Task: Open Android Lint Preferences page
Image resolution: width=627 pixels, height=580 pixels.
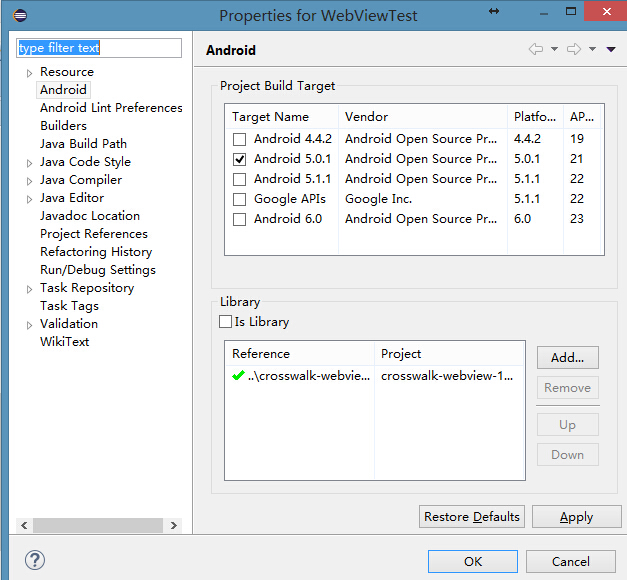Action: coord(111,108)
